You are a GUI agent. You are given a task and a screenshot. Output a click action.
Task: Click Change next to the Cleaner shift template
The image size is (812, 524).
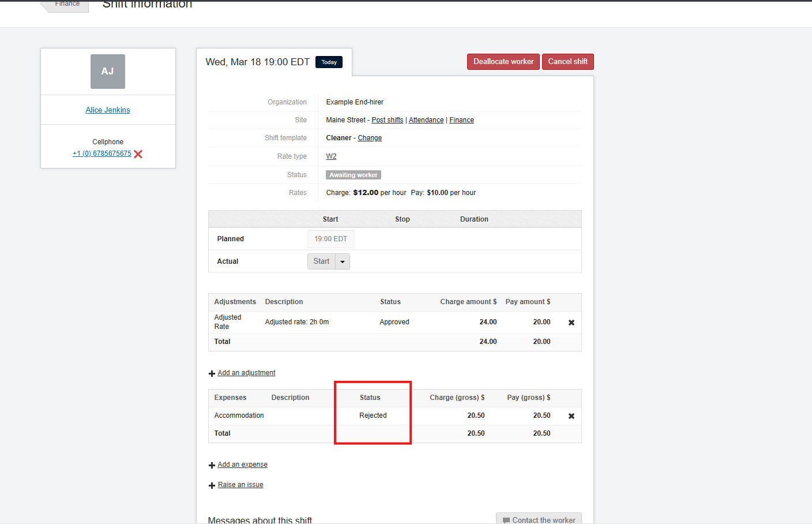pos(370,137)
